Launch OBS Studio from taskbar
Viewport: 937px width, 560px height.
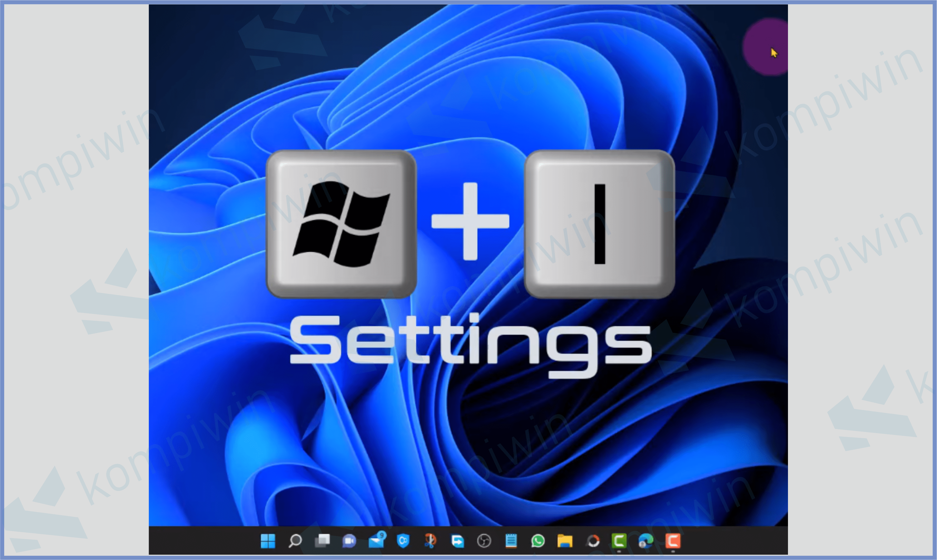point(484,541)
